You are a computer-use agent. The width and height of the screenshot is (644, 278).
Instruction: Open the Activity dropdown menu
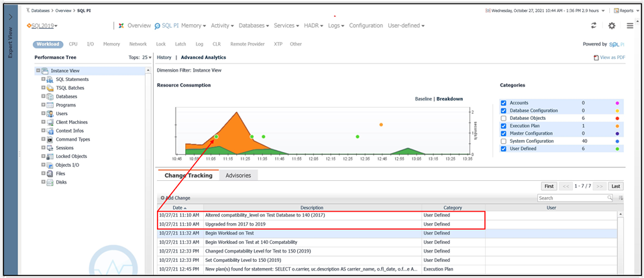point(222,25)
